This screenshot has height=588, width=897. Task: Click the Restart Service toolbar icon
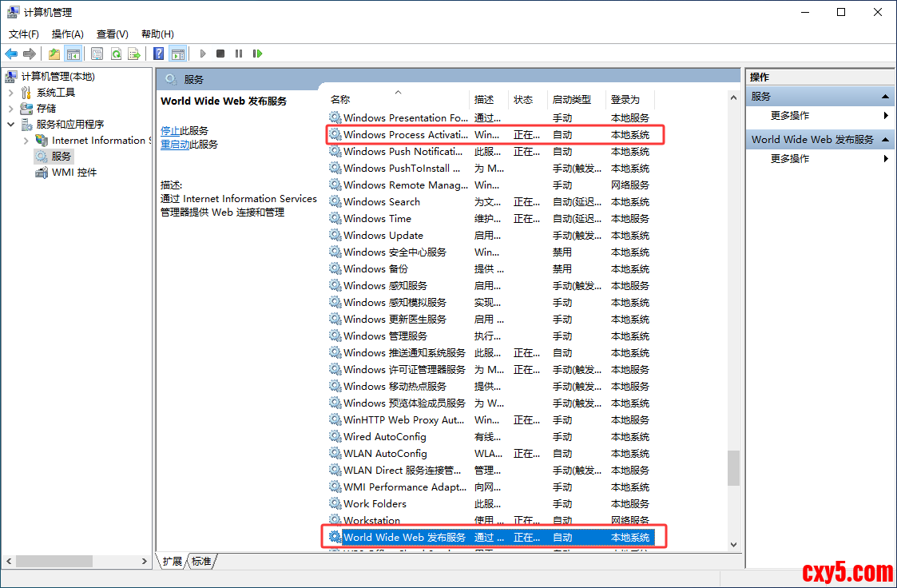point(257,54)
